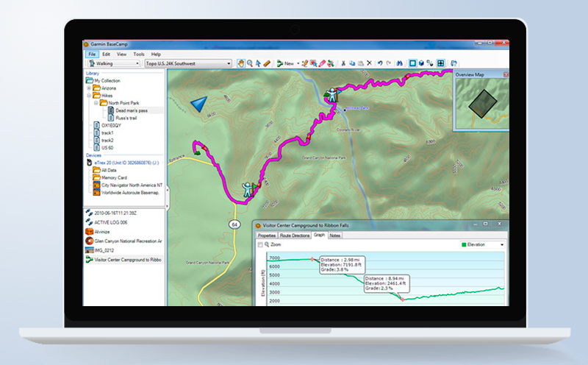Select the 2010-06-16T11:21:39Z track
Viewport: 588px width, 365px height.
[115, 213]
